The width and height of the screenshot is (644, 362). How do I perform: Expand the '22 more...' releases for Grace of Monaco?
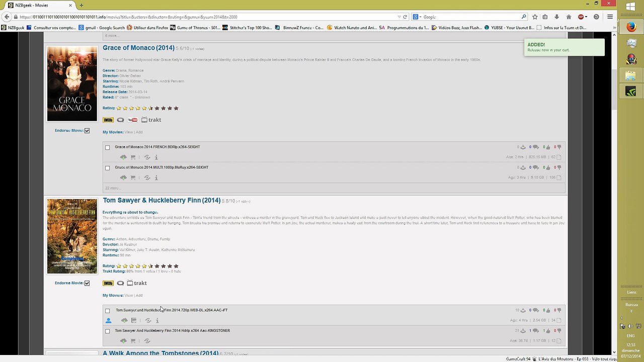tap(112, 188)
